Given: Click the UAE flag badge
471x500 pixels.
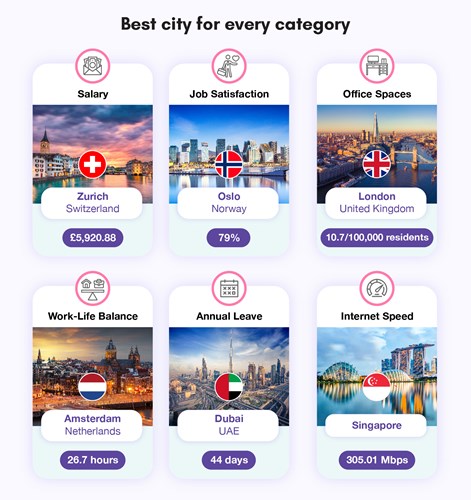Looking at the screenshot, I should tap(229, 387).
